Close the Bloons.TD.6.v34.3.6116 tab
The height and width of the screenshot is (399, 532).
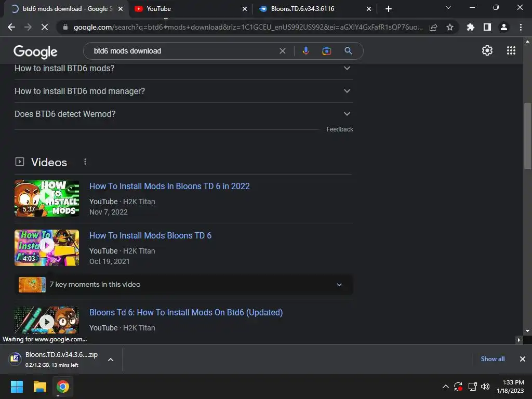coord(369,9)
